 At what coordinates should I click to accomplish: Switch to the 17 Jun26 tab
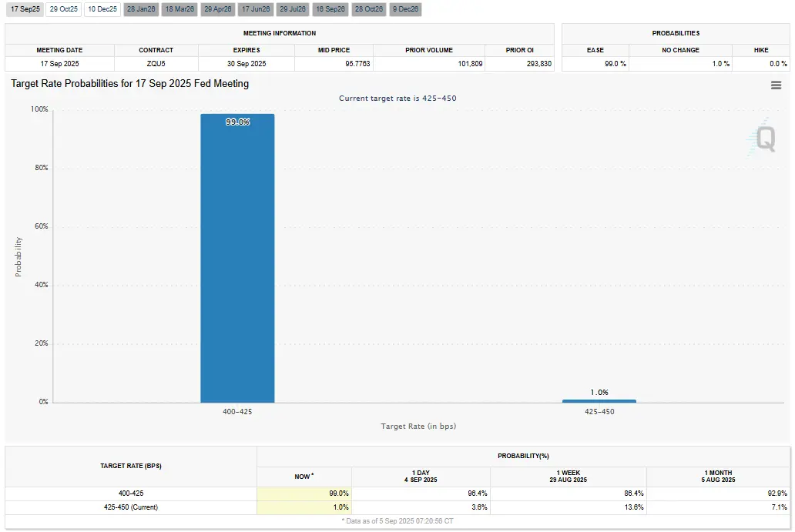point(255,9)
